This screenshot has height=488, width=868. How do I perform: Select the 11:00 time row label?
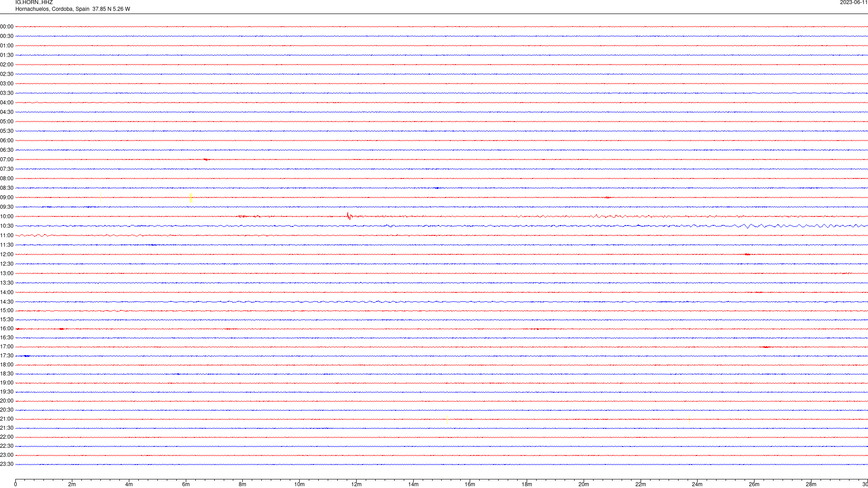7,235
